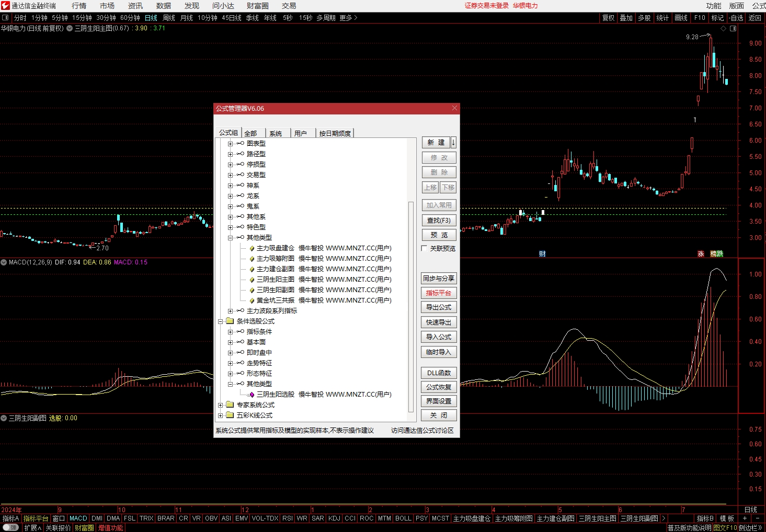Click the panel layout icon left of 分时
Image resolution: width=766 pixels, height=532 pixels.
point(5,18)
